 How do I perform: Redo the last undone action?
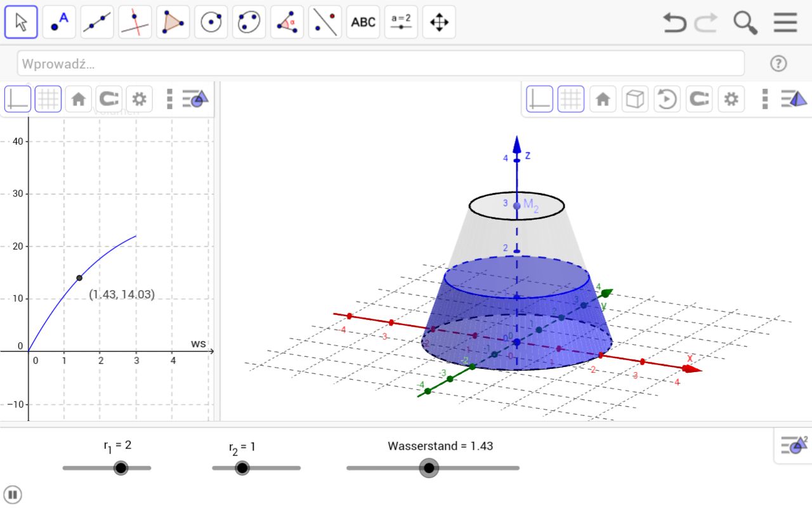click(705, 23)
